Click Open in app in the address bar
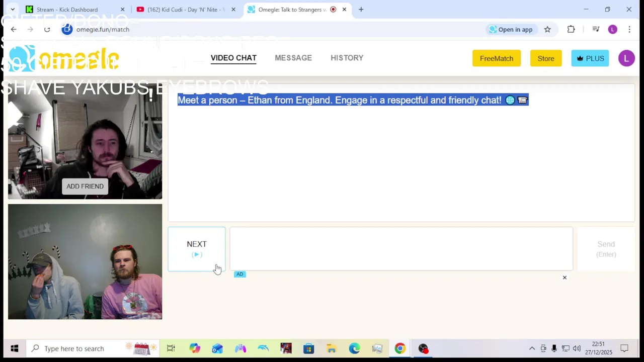The height and width of the screenshot is (362, 644). click(511, 30)
